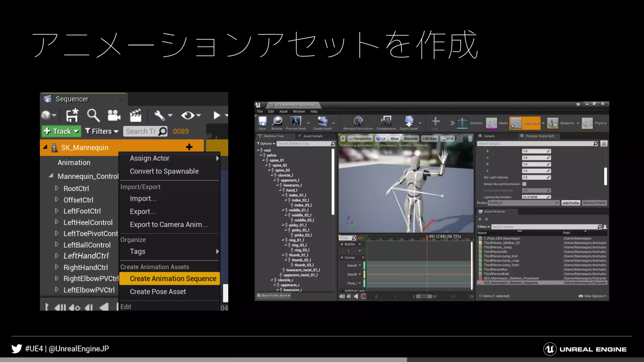The image size is (644, 362).
Task: Click the skeleton tree search magnifier
Action: coord(333,144)
